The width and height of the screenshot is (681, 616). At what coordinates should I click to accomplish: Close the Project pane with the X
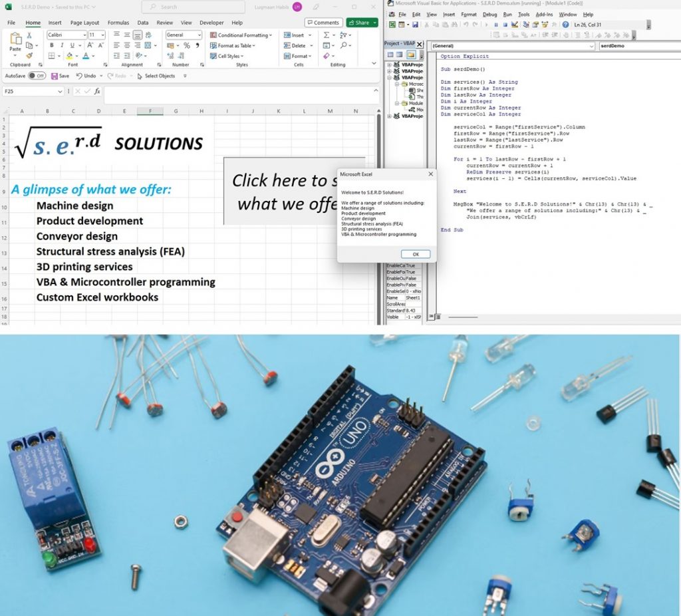pyautogui.click(x=419, y=44)
